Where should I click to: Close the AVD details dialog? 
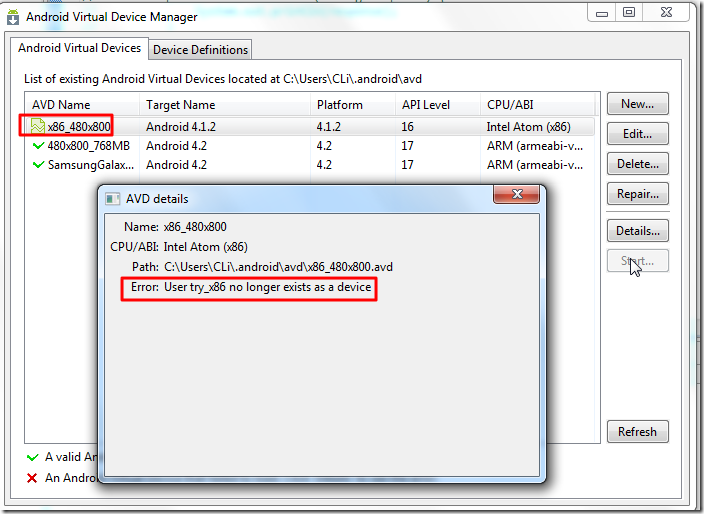coord(516,194)
